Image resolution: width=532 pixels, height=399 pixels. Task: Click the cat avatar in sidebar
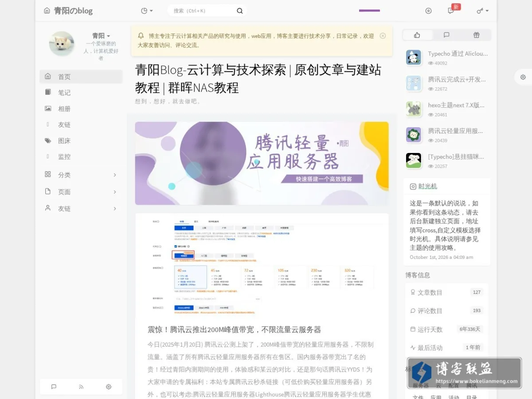coord(62,43)
